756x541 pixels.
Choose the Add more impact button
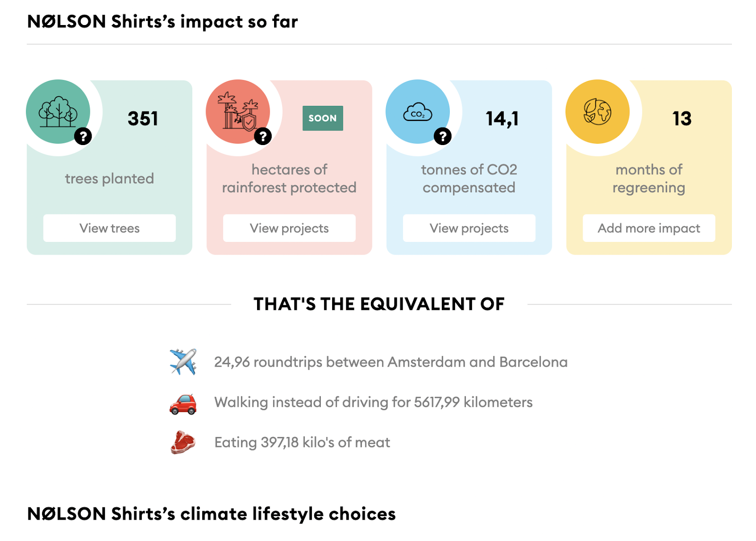pyautogui.click(x=649, y=228)
